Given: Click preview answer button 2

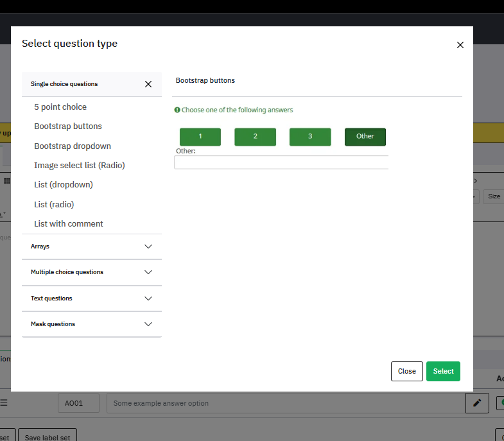Looking at the screenshot, I should 255,137.
